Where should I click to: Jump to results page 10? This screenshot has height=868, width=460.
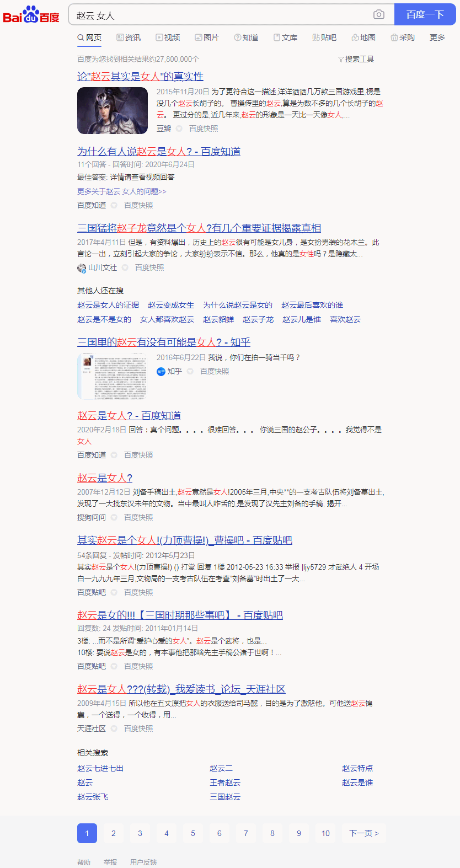coord(325,833)
